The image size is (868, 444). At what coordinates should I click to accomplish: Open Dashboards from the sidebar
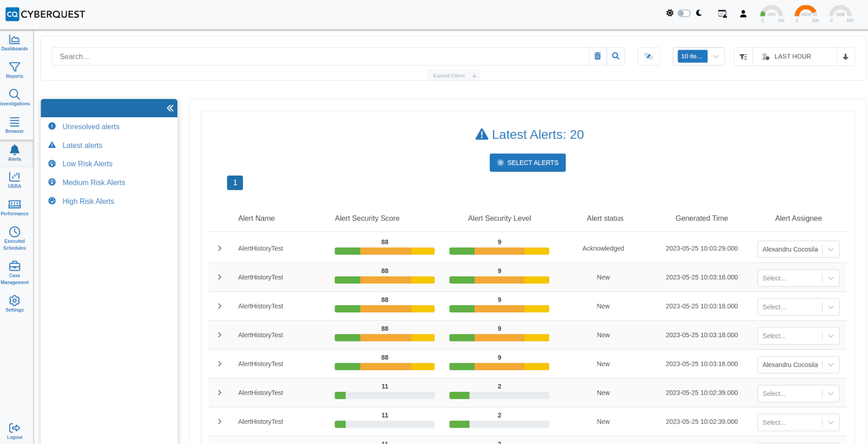pyautogui.click(x=15, y=43)
